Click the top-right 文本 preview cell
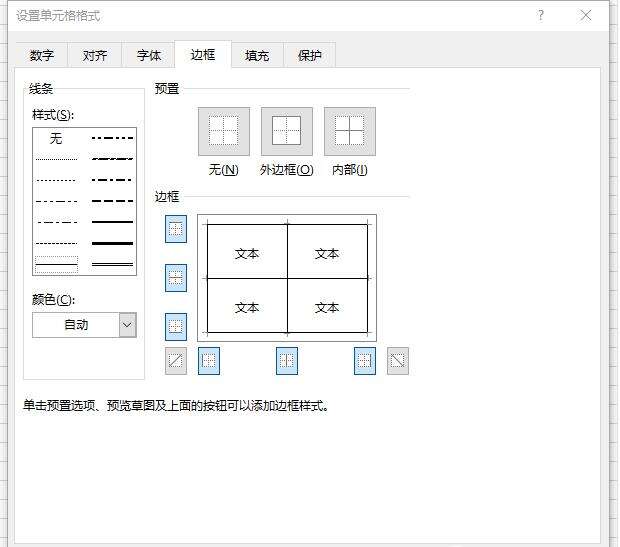Image resolution: width=620 pixels, height=547 pixels. [x=327, y=254]
